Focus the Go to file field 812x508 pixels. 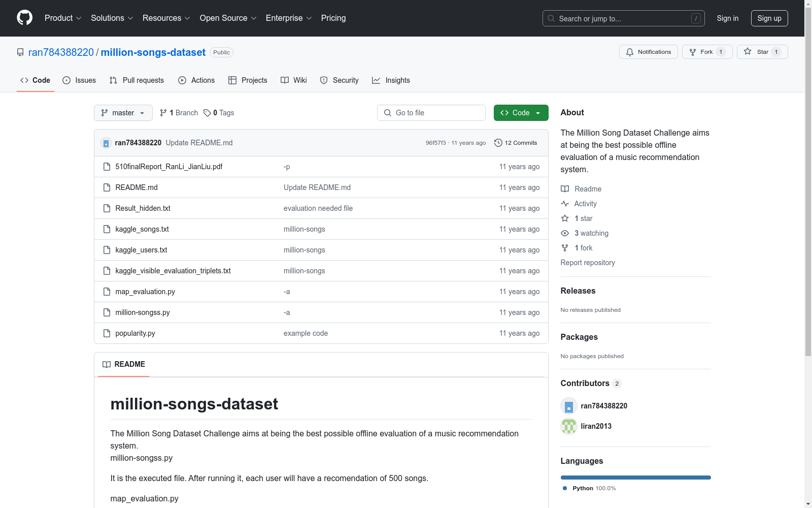pos(431,113)
